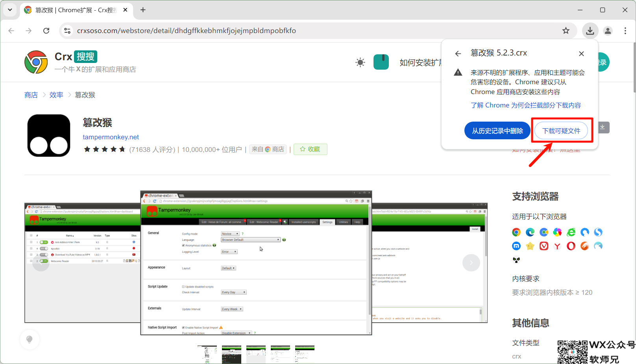The image size is (636, 364).
Task: Select the third screenshot thumbnail
Action: (x=256, y=355)
